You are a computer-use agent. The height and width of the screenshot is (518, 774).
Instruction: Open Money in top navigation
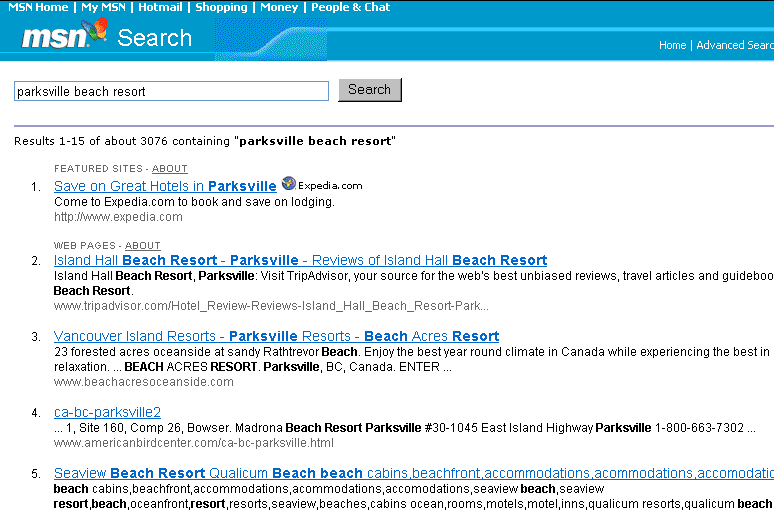click(x=279, y=7)
